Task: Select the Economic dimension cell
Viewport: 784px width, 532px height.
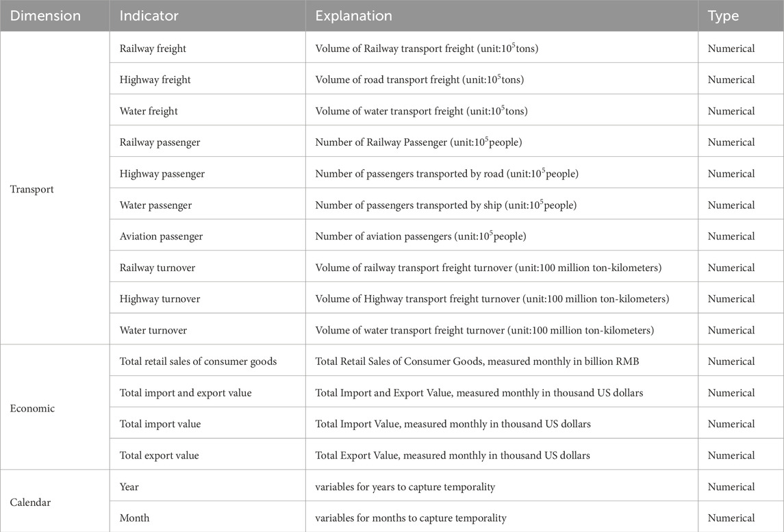Action: coord(32,409)
